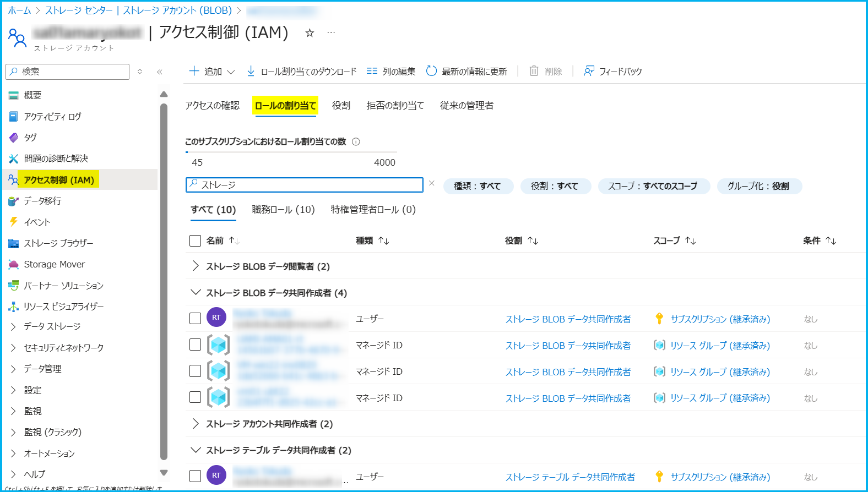Open データ移行 in the sidebar
Screen dimensions: 868x492
point(42,201)
